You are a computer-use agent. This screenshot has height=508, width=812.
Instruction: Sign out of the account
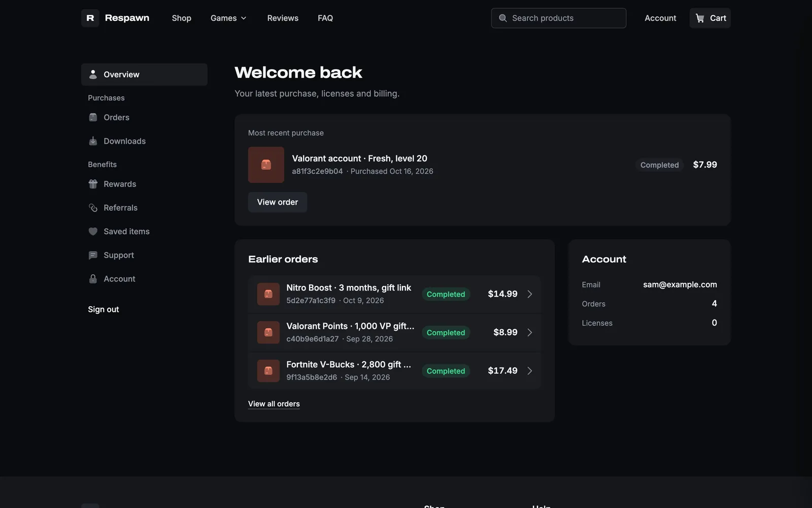click(x=104, y=309)
